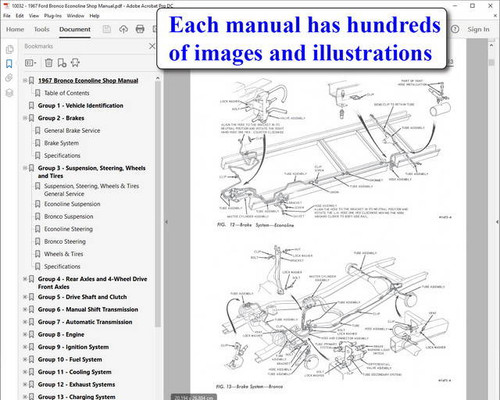Expand Group 5 - Drive Shaft and Clutch

[25, 297]
